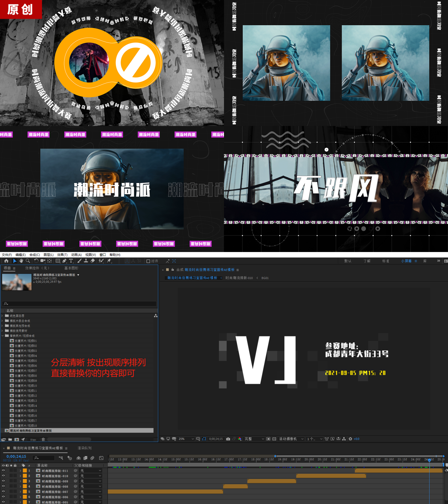The image size is (448, 504).
Task: Click the 时尚潮流排版-010 breadcrumb in viewer
Action: [239, 278]
